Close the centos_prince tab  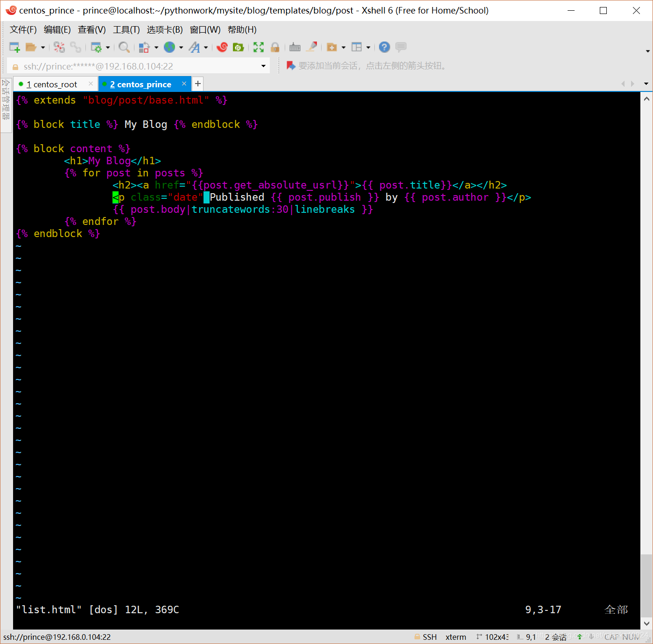pyautogui.click(x=184, y=84)
